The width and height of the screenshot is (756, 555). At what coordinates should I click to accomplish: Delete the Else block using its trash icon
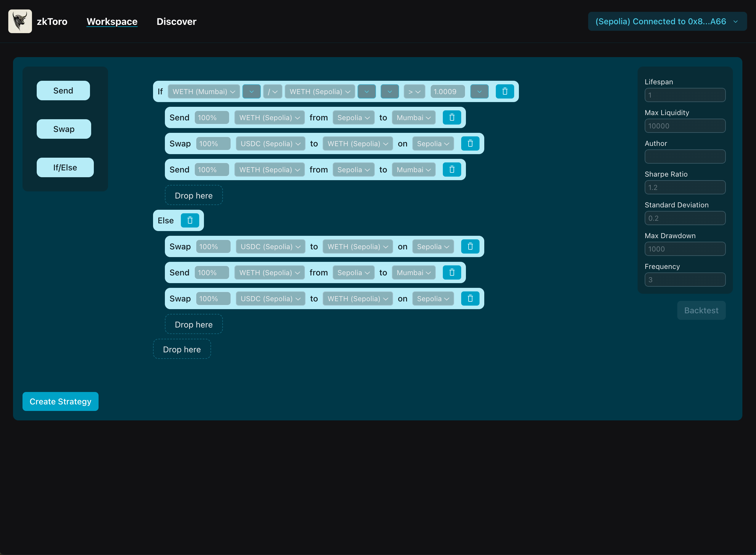(x=189, y=220)
